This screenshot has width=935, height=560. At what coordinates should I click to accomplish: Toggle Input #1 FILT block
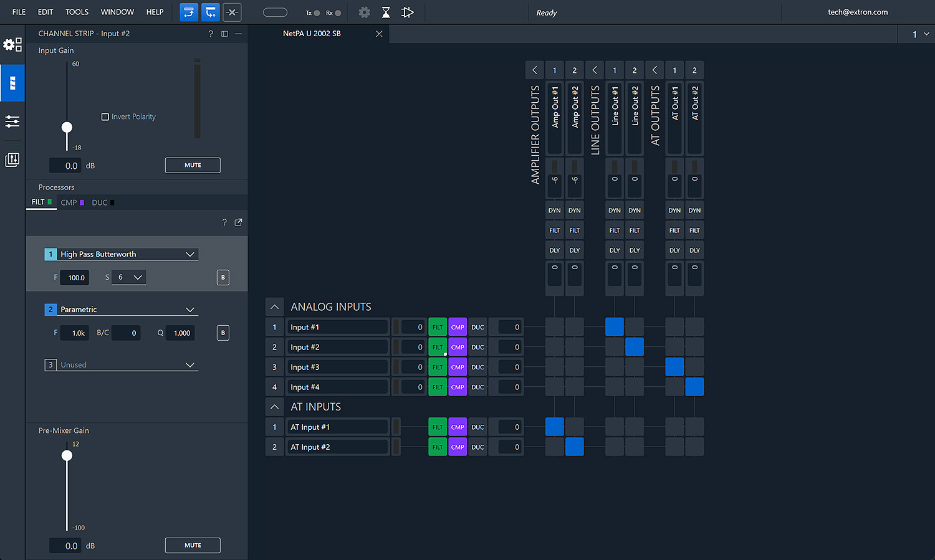tap(438, 327)
